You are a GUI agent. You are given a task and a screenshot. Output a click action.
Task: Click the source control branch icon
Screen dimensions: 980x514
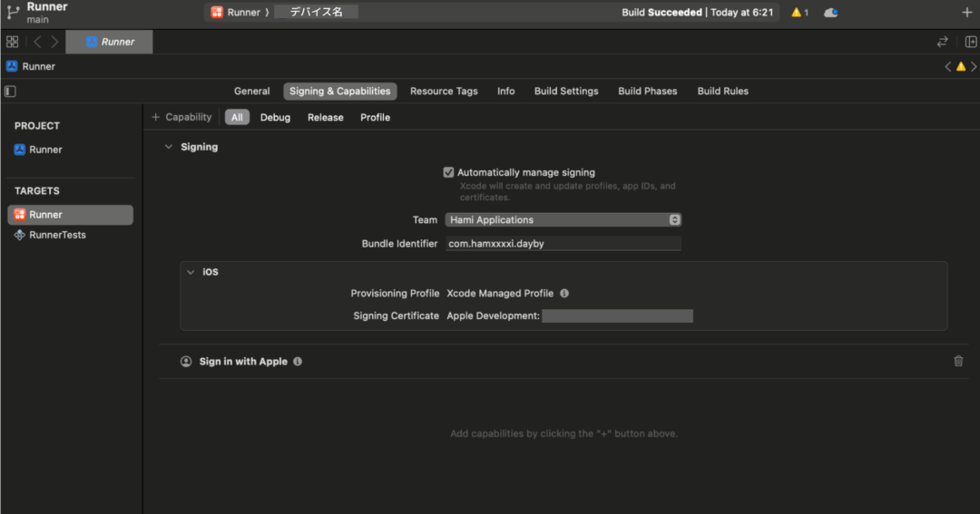coord(13,12)
